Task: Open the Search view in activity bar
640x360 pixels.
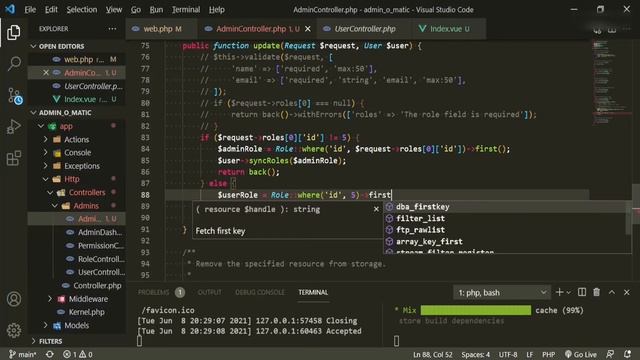Action: point(14,63)
